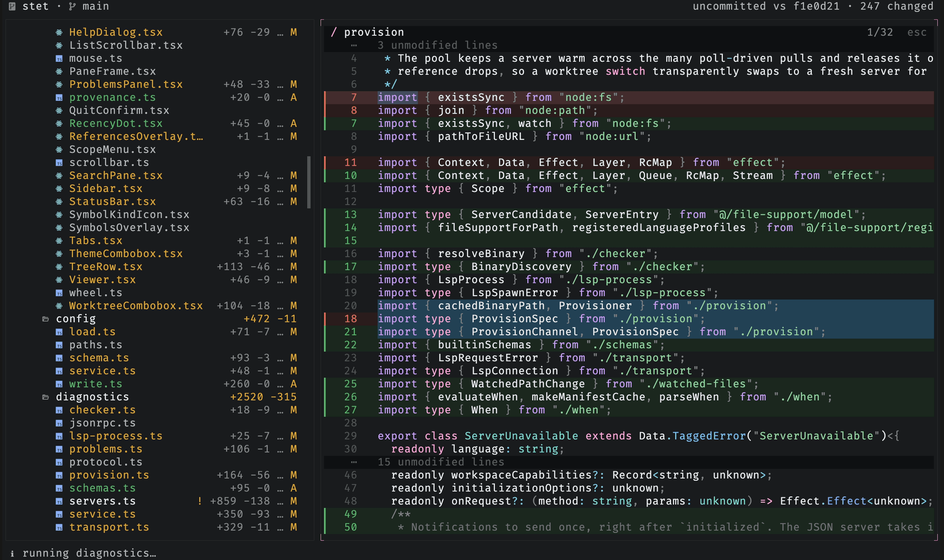Click the ServerUnavailable class name in code
Viewport: 944px width, 560px height.
click(521, 436)
